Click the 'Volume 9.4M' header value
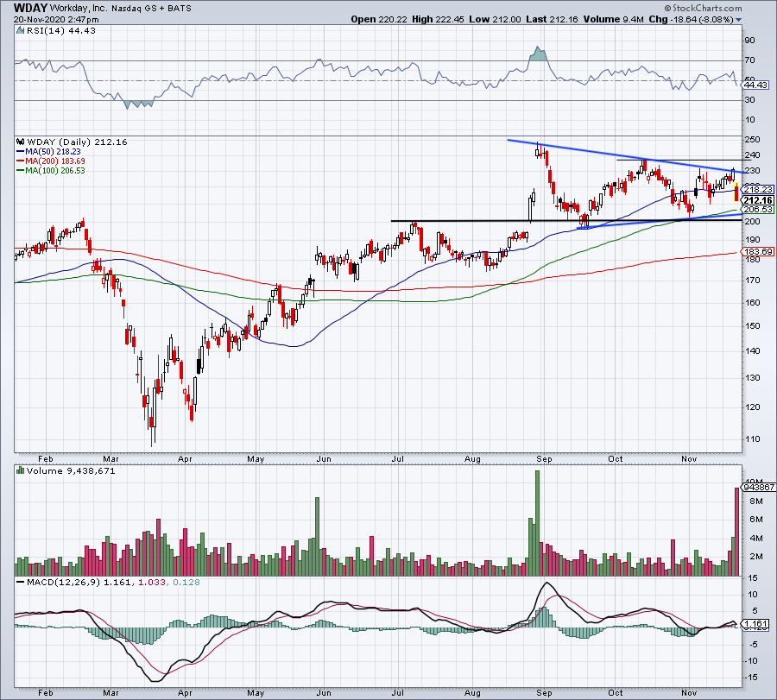The image size is (777, 700). 614,19
